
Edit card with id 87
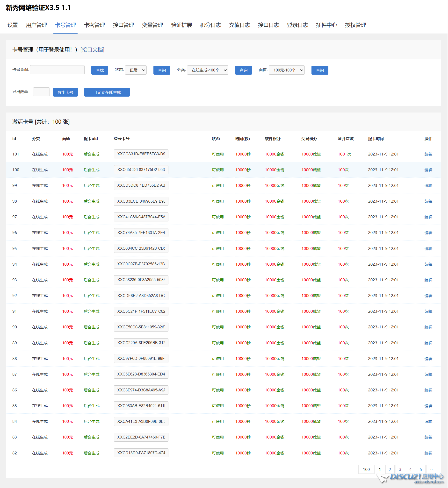(x=428, y=375)
